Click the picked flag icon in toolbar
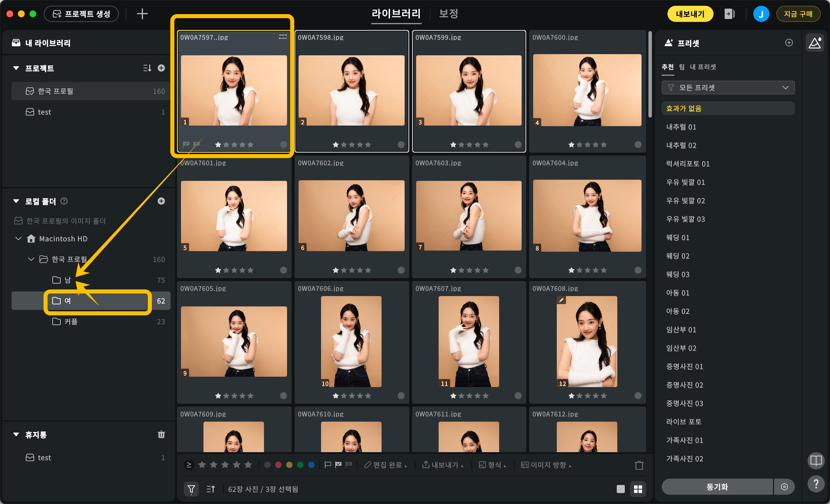This screenshot has height=504, width=830. [x=338, y=465]
